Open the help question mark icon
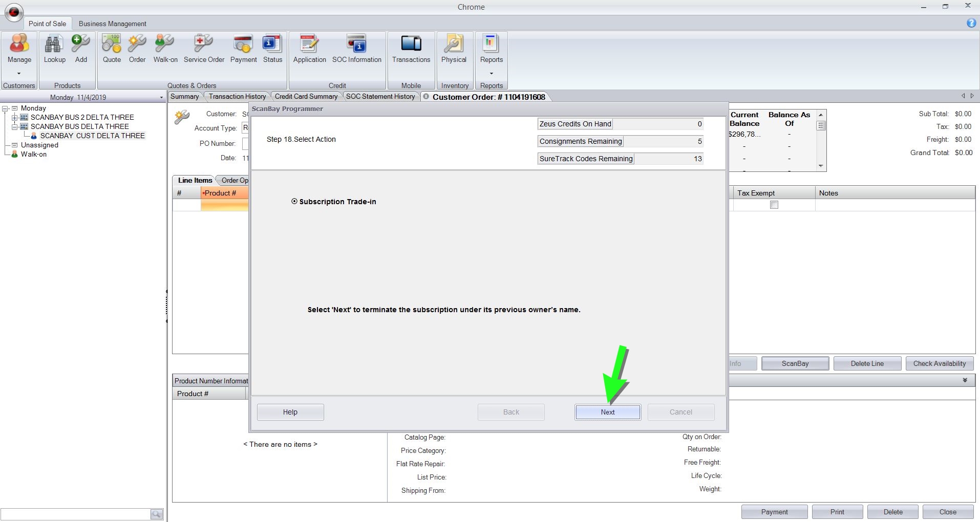The height and width of the screenshot is (522, 980). tap(971, 23)
